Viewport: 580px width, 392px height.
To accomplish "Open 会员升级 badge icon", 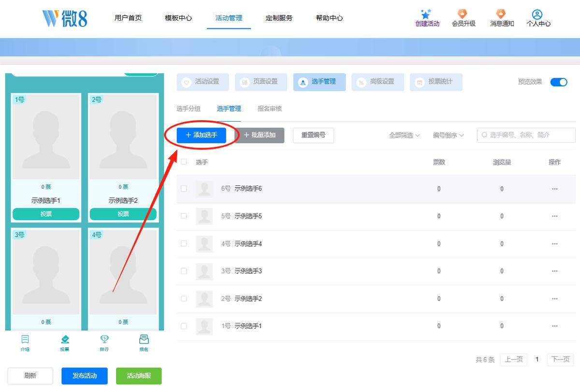I will pyautogui.click(x=463, y=14).
